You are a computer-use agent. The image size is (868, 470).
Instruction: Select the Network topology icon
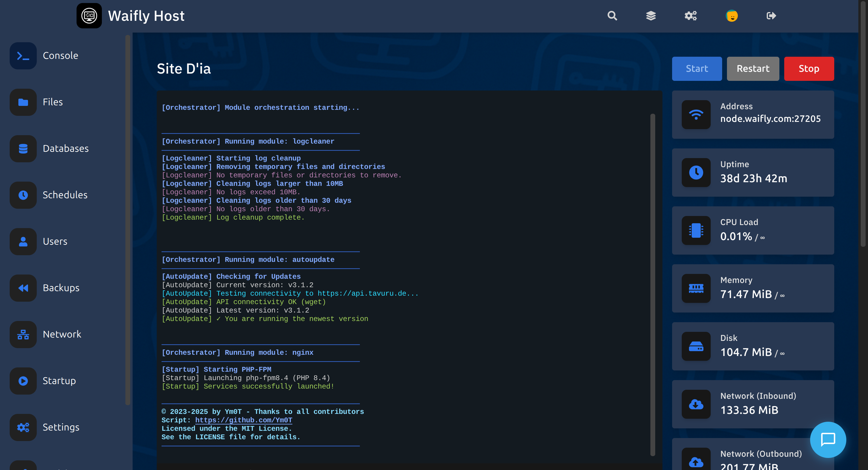(23, 335)
